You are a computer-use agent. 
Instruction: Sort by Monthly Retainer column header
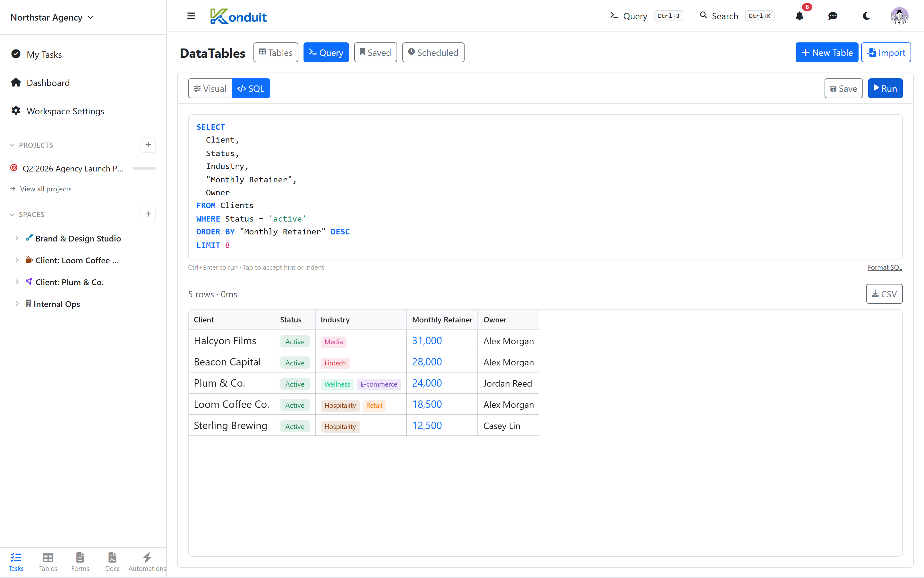tap(442, 320)
